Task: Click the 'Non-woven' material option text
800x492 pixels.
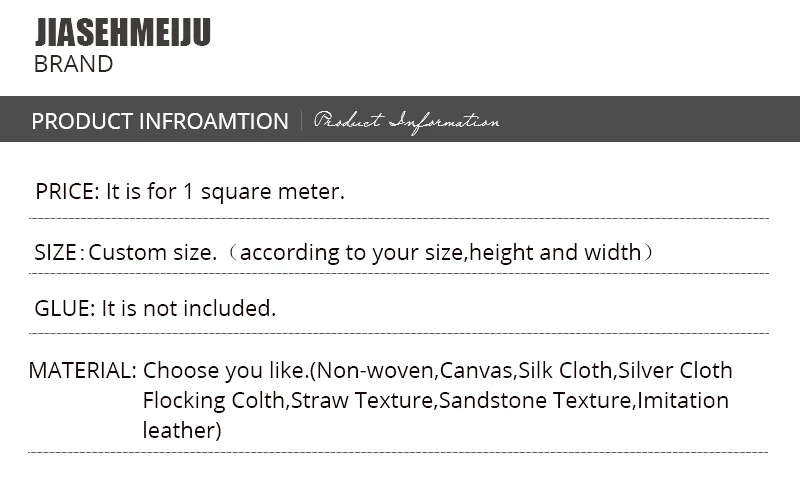Action: click(375, 371)
